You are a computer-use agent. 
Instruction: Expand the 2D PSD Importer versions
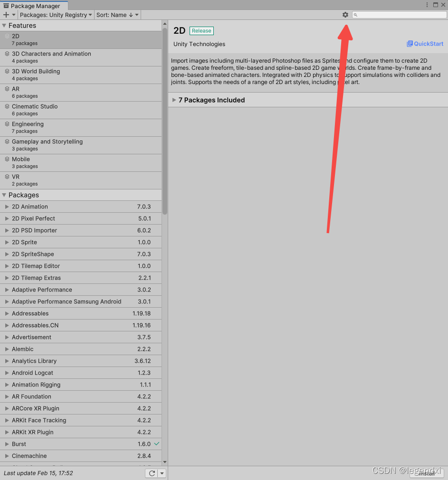[x=7, y=231]
